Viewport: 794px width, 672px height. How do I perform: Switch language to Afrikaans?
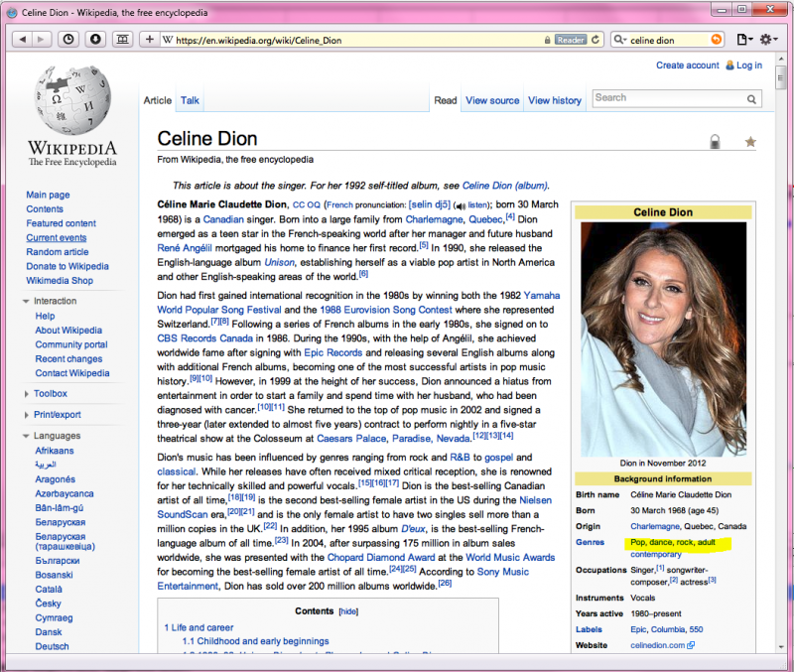(x=55, y=451)
